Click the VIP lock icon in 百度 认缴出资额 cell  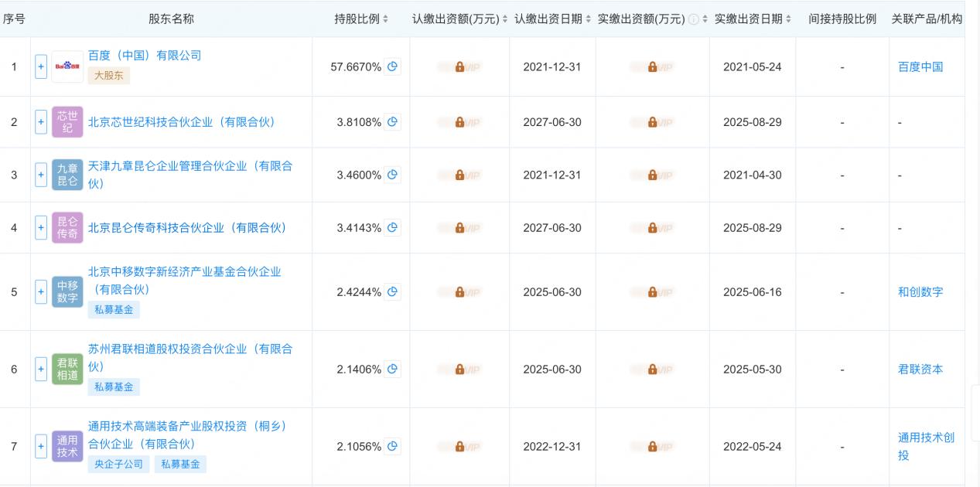click(x=459, y=67)
